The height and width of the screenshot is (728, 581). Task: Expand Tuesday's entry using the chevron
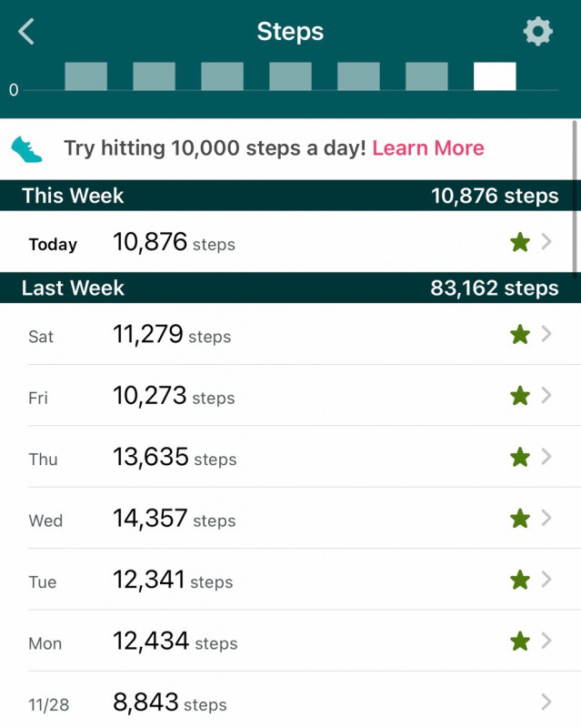(x=546, y=580)
